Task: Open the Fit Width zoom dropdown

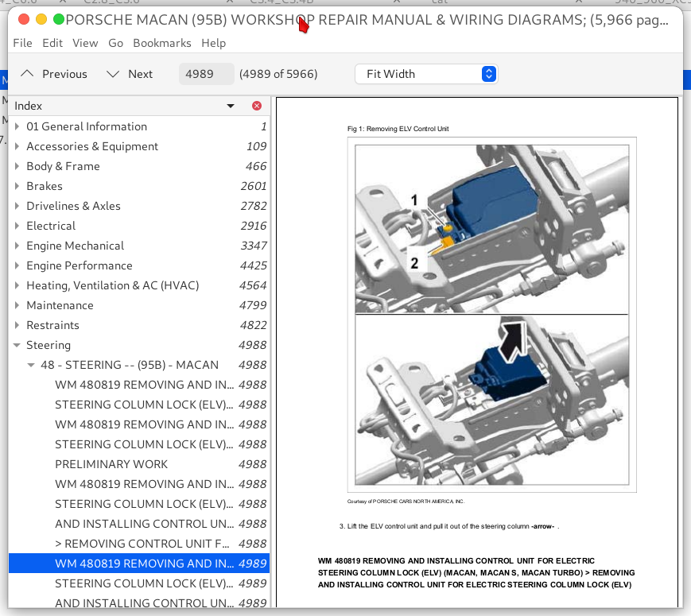Action: (426, 74)
